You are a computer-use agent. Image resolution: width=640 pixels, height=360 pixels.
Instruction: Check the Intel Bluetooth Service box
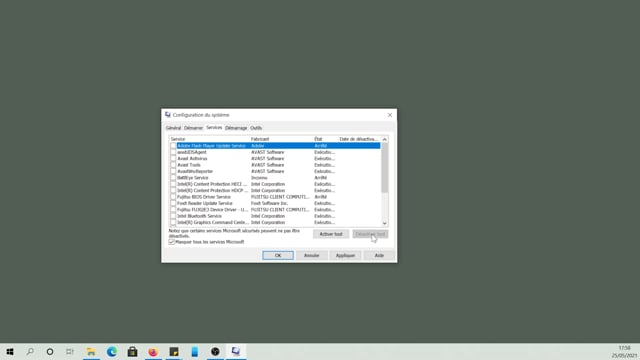[x=173, y=216]
